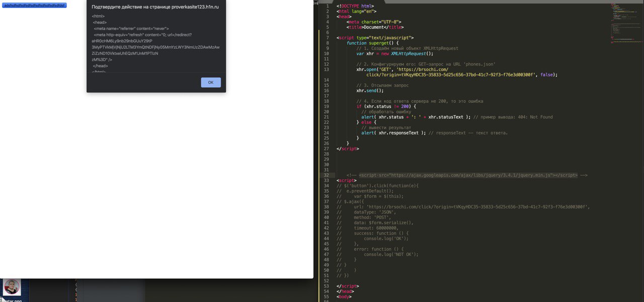The width and height of the screenshot is (644, 302).
Task: Confirm the alert with the OK button
Action: [211, 83]
